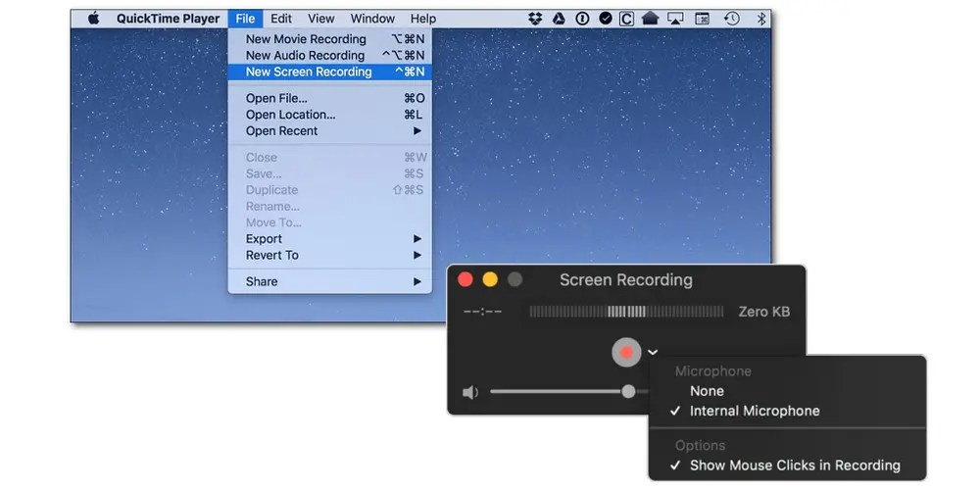The width and height of the screenshot is (980, 490).
Task: Open the Bluetooth menu
Action: click(x=761, y=19)
